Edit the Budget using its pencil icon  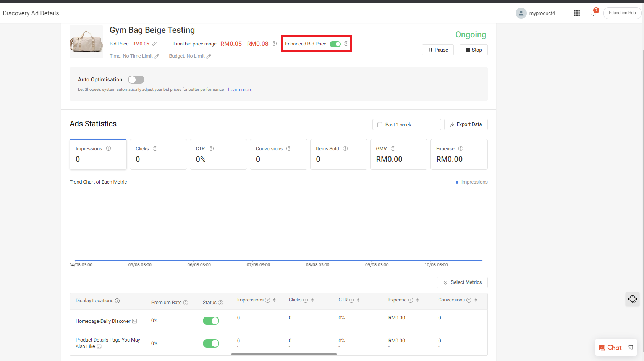[209, 56]
